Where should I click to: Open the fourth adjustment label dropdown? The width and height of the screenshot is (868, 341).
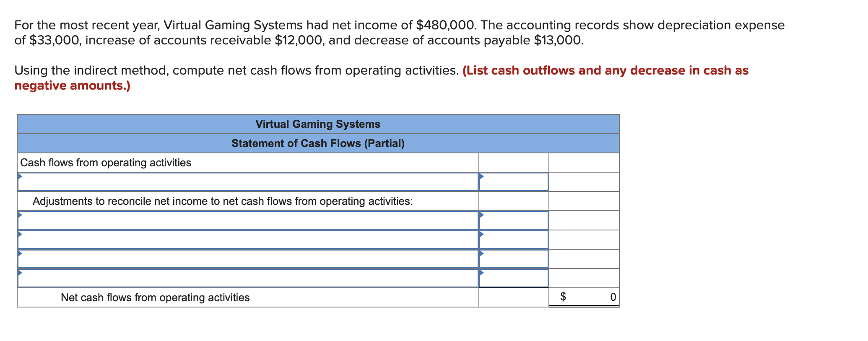coord(248,278)
